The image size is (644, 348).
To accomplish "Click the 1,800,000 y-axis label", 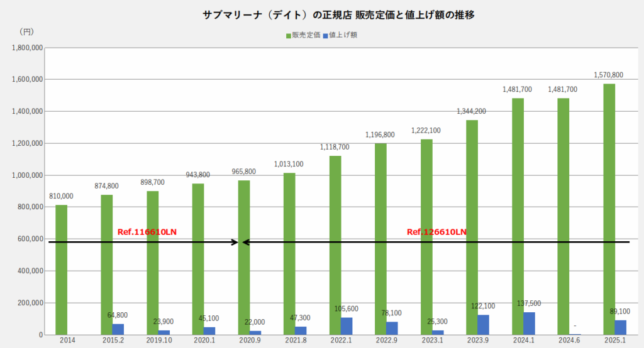I will click(27, 48).
